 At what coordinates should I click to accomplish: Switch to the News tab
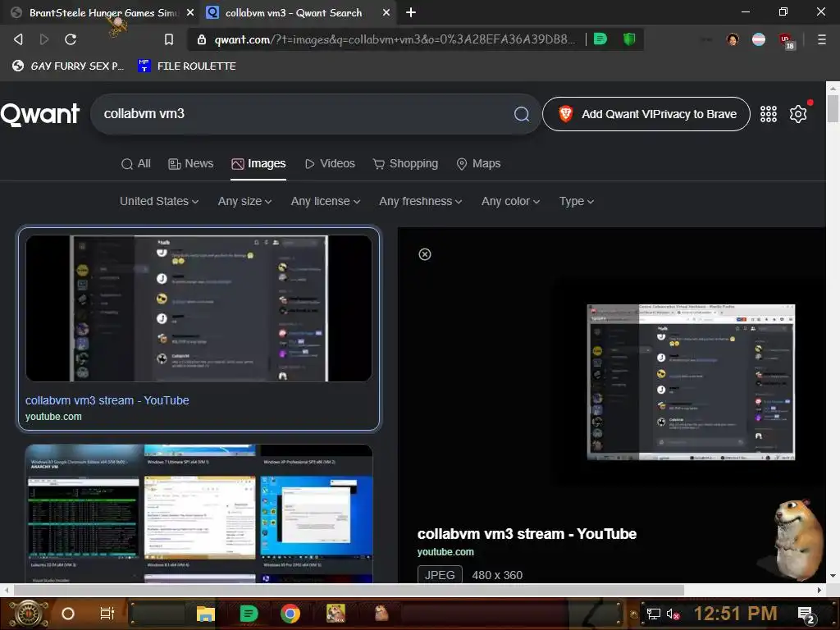[x=190, y=164]
